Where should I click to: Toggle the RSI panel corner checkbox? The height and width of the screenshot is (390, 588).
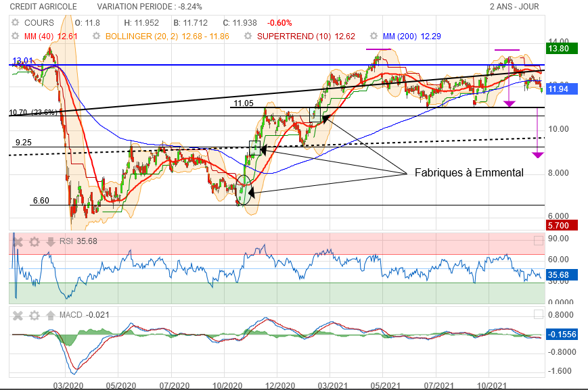[539, 241]
